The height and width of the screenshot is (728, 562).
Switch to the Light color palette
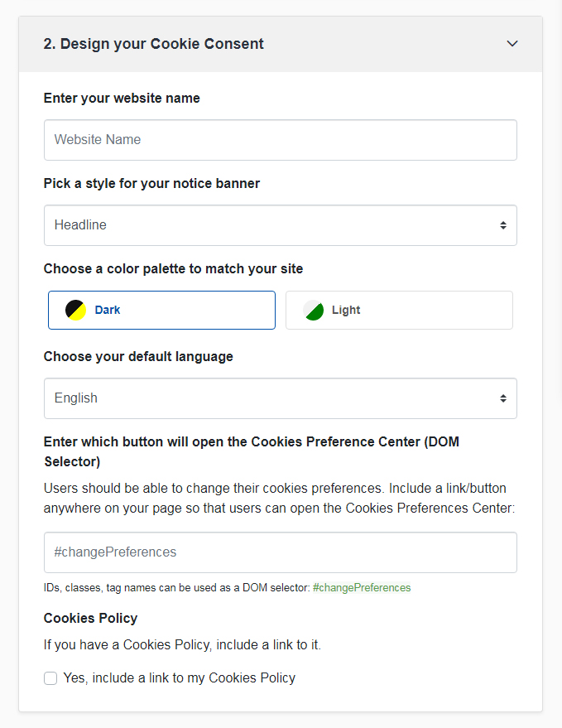point(399,310)
